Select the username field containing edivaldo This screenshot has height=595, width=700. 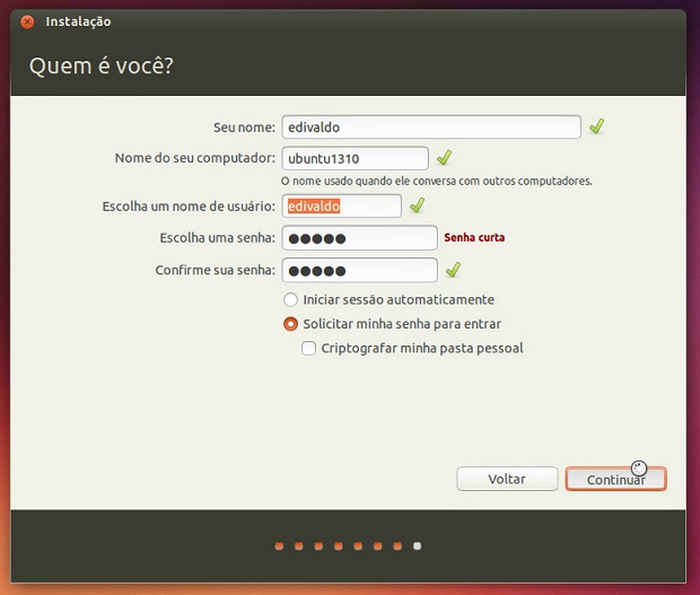(341, 206)
